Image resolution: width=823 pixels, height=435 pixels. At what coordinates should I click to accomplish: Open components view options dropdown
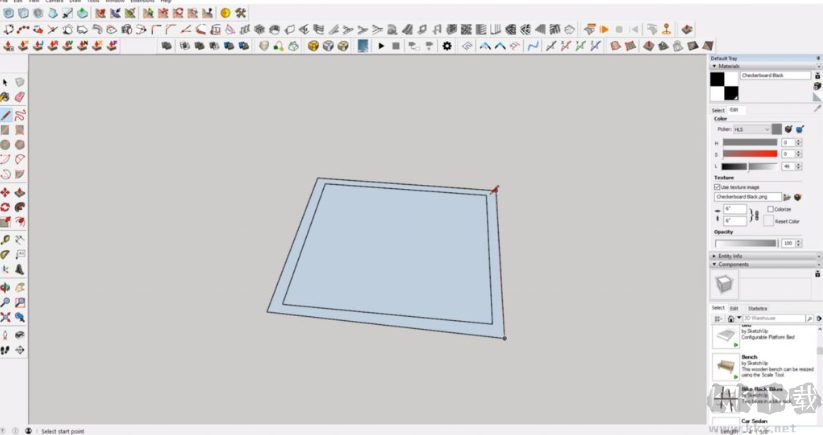coord(718,319)
